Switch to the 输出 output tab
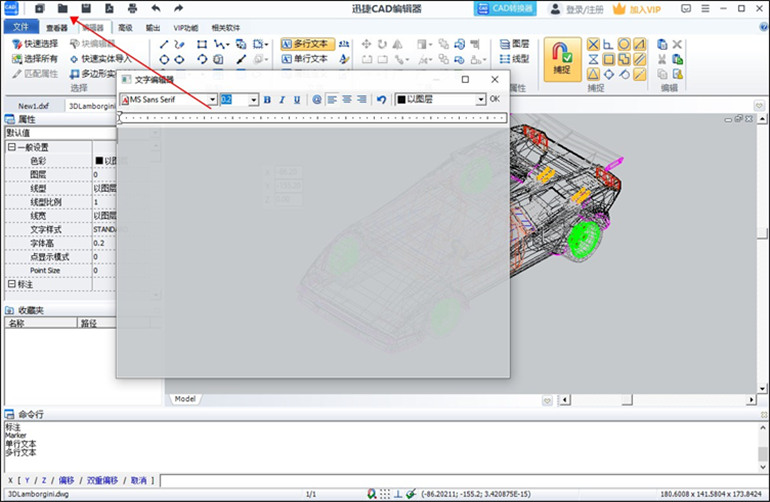This screenshot has width=770, height=502. (x=153, y=28)
